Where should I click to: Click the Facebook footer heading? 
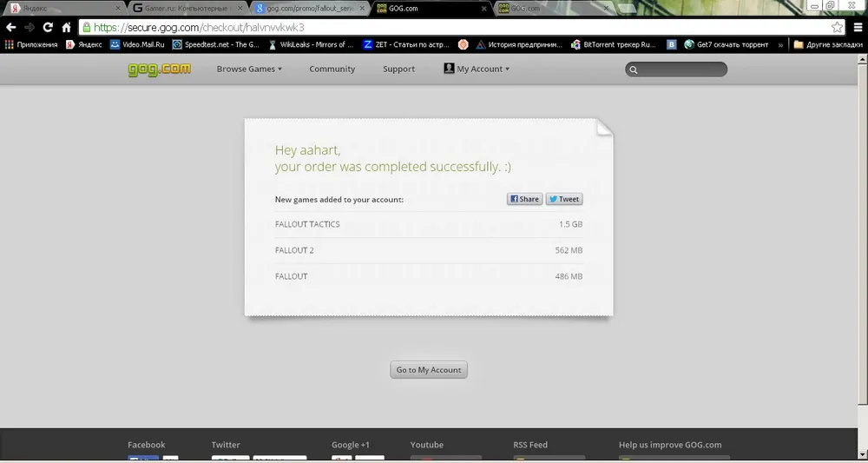pos(146,445)
